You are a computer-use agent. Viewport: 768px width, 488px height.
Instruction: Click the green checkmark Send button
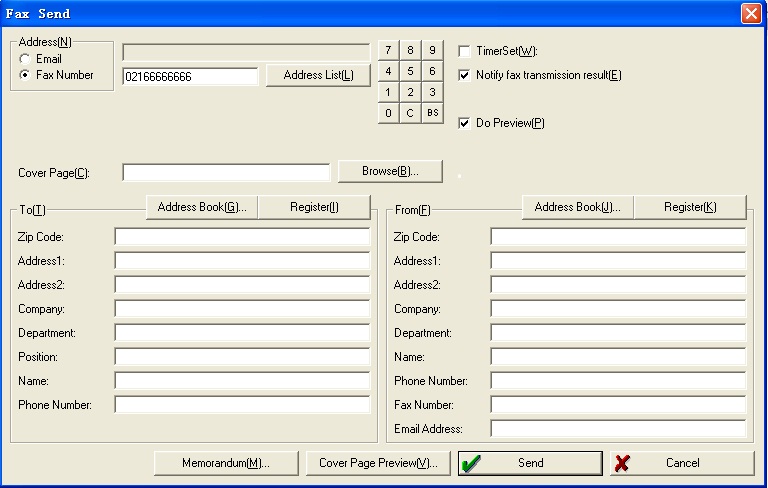point(530,463)
